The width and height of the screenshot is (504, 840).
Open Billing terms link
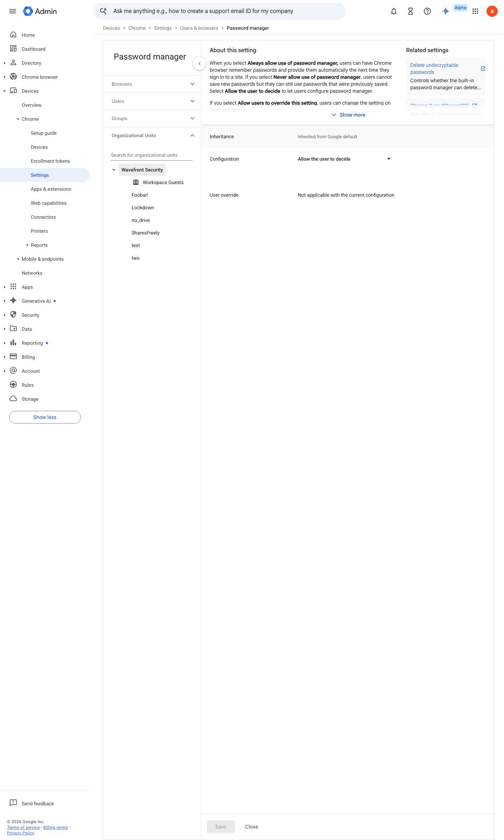[x=56, y=827]
